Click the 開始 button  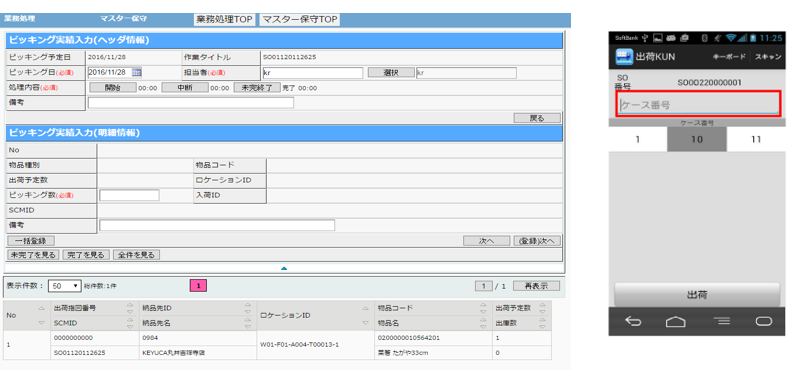click(113, 88)
